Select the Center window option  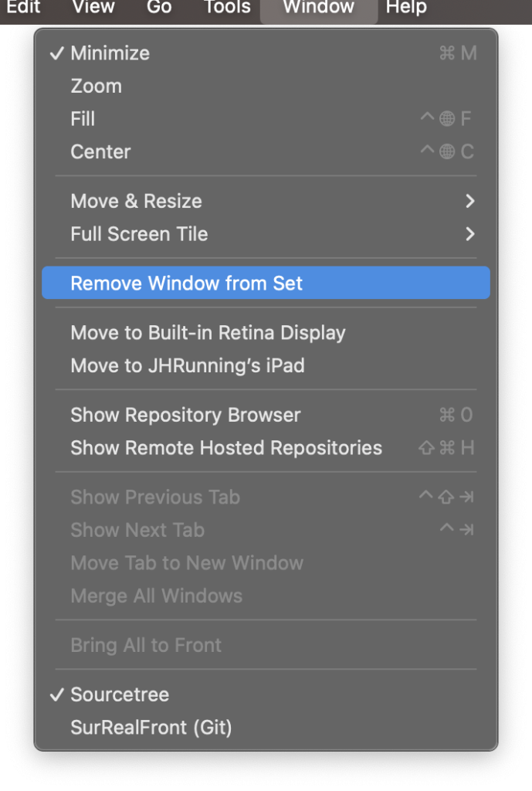(x=266, y=152)
